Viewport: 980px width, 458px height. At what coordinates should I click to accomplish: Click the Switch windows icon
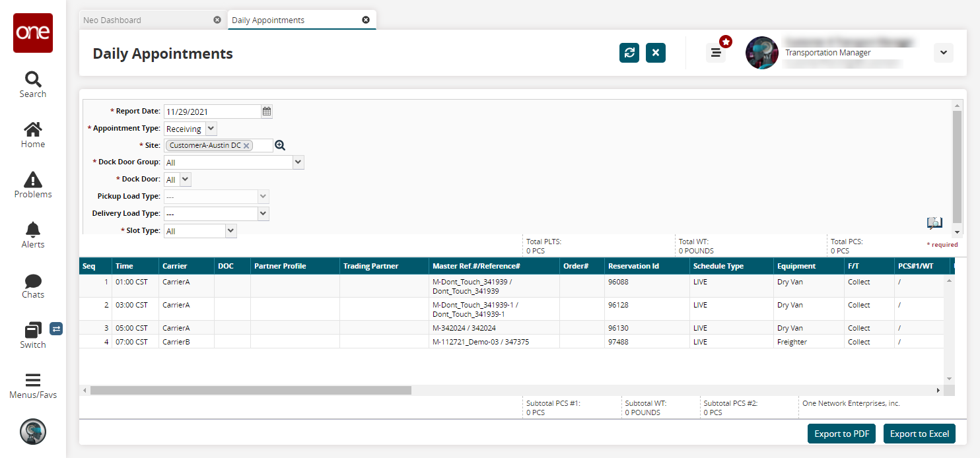(x=32, y=330)
